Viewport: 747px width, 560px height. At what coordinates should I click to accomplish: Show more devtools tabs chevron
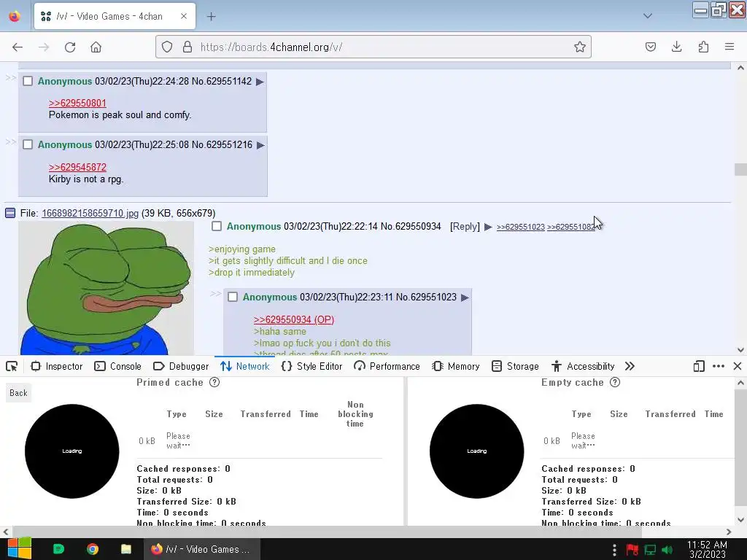pyautogui.click(x=630, y=366)
